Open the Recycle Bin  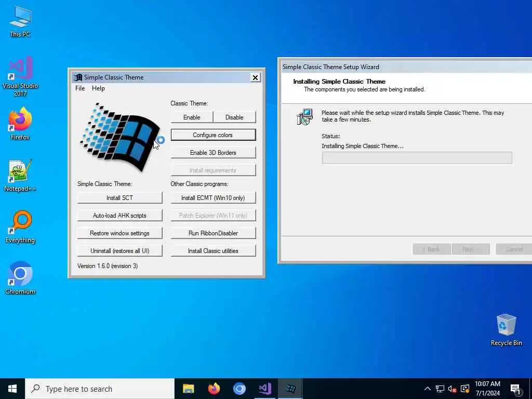coord(506,330)
